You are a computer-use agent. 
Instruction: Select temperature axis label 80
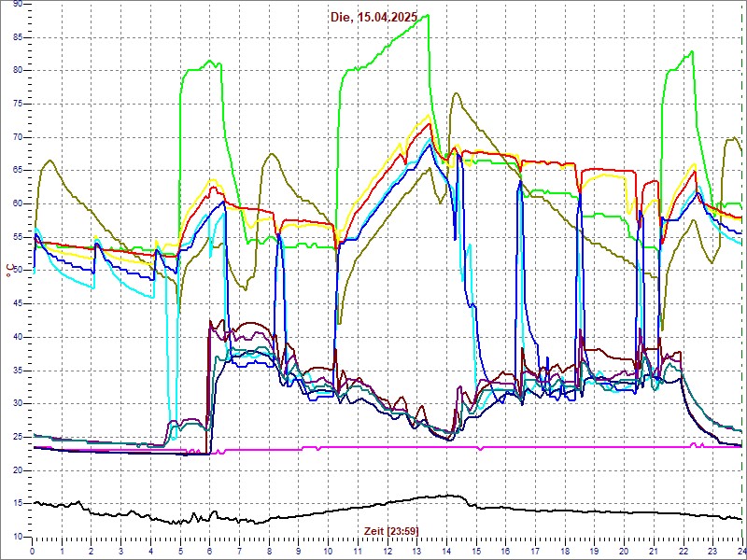coord(18,71)
